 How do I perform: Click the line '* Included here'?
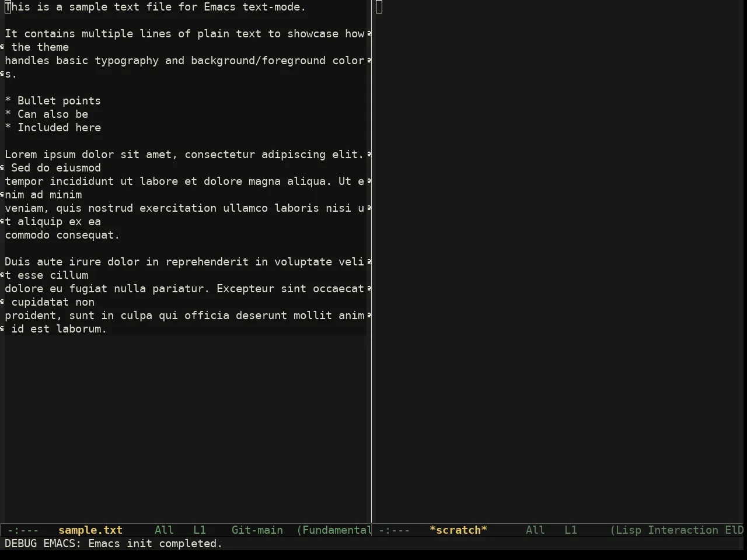[53, 128]
